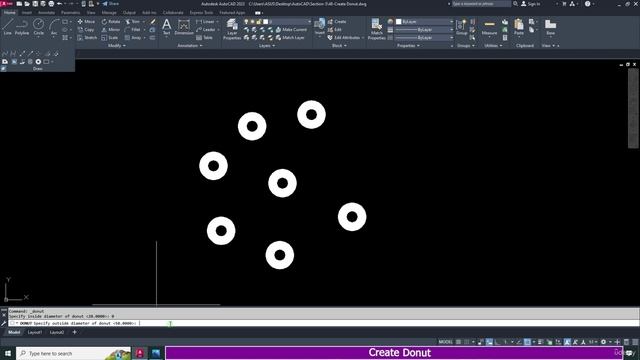Activate the Mirror command
640x360 pixels.
111,29
